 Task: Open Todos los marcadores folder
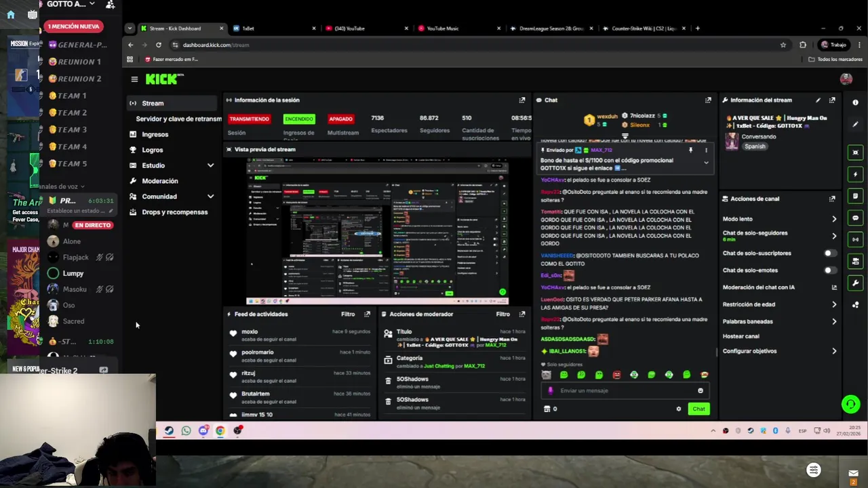click(x=835, y=59)
